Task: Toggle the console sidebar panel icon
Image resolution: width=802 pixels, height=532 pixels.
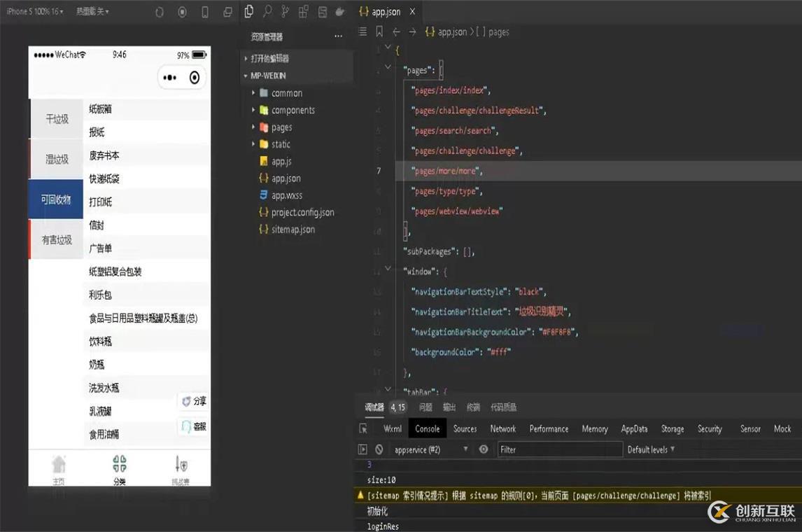Action: (363, 449)
